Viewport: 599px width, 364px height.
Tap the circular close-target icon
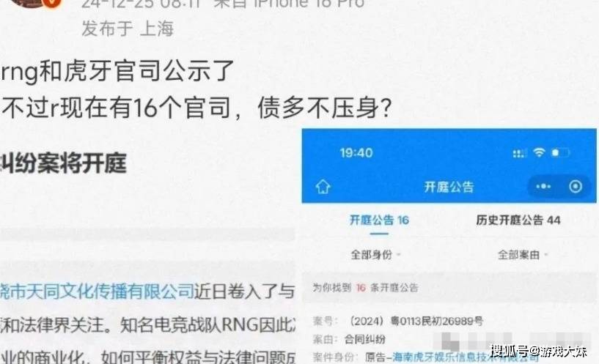pos(576,186)
